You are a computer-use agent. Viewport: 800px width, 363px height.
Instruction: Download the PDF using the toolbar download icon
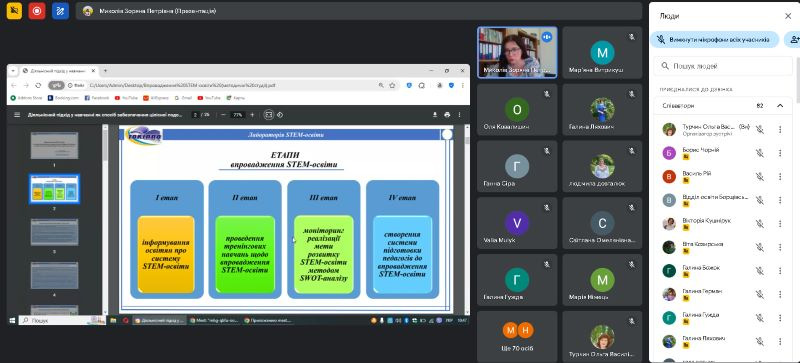[435, 115]
